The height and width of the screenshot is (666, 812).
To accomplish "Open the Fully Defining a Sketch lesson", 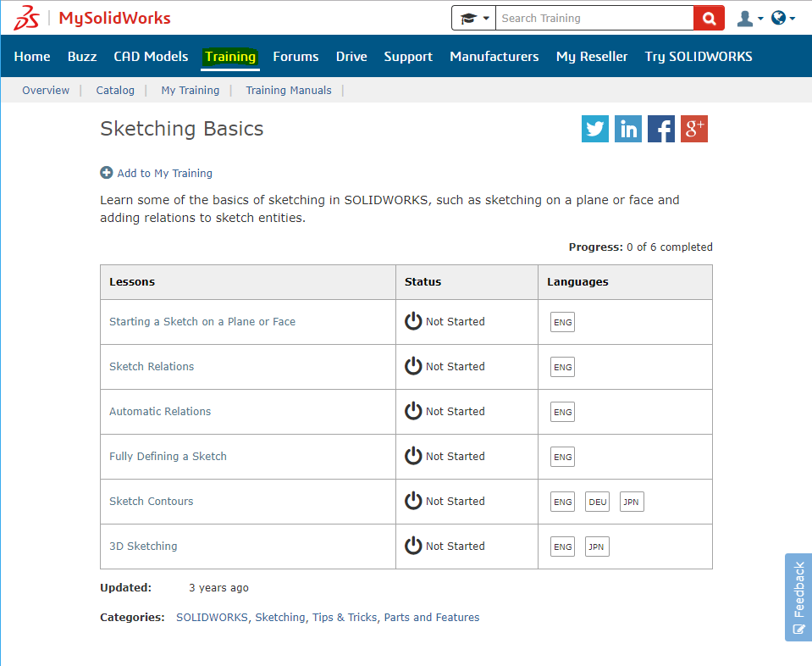I will pos(168,457).
